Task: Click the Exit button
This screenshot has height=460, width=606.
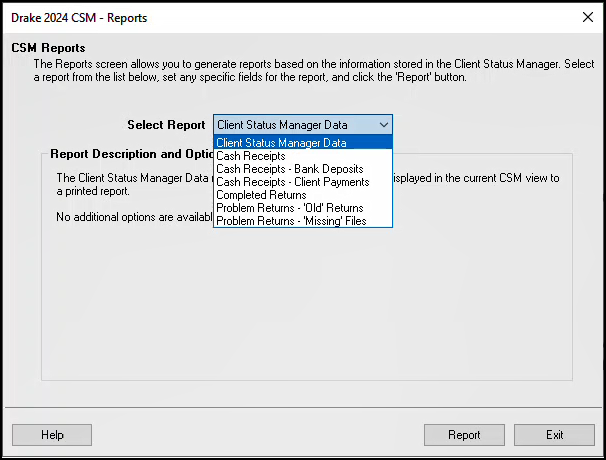Action: (554, 435)
